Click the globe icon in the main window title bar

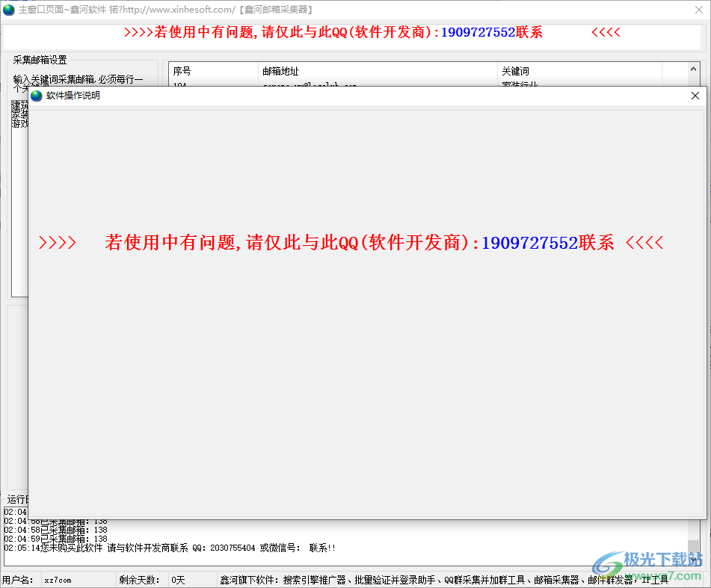[x=9, y=10]
